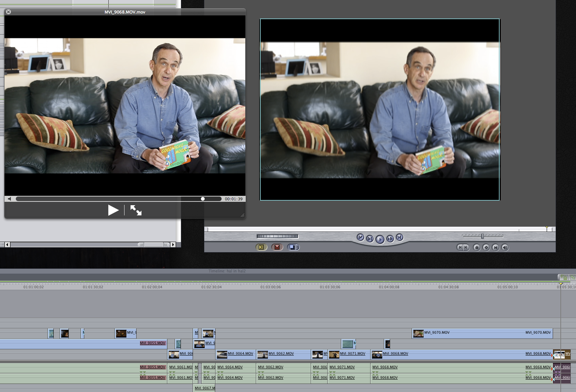The image size is (576, 392).
Task: Click left scroll arrow in background window
Action: [7, 245]
